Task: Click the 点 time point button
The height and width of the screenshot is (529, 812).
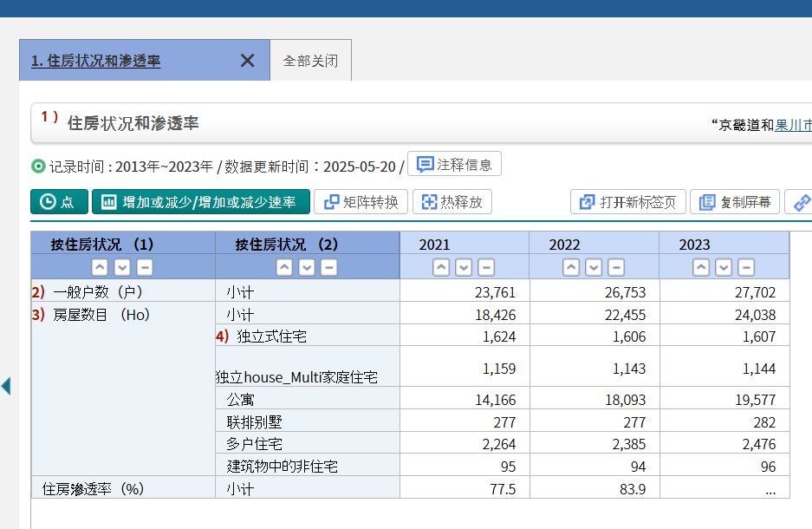Action: pyautogui.click(x=59, y=202)
